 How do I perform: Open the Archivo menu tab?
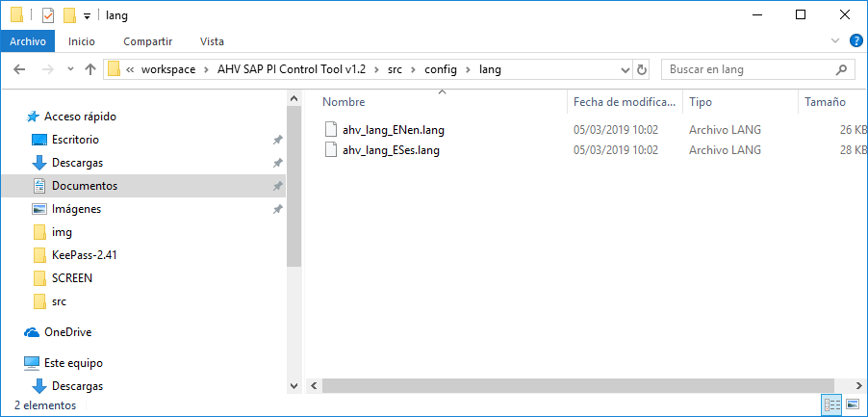tap(28, 41)
